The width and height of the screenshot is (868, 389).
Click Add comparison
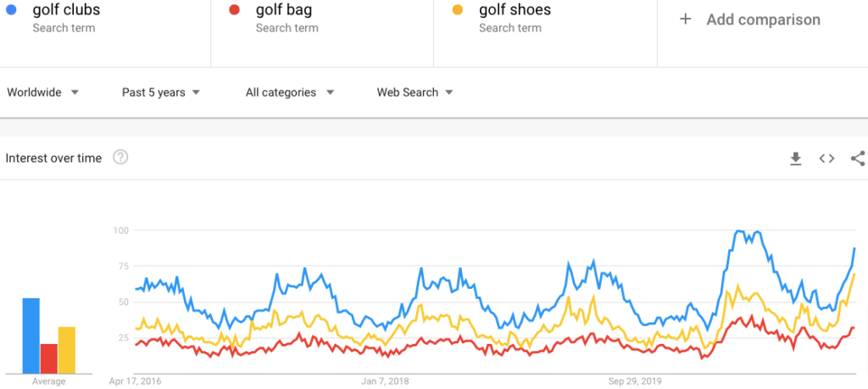[x=763, y=20]
